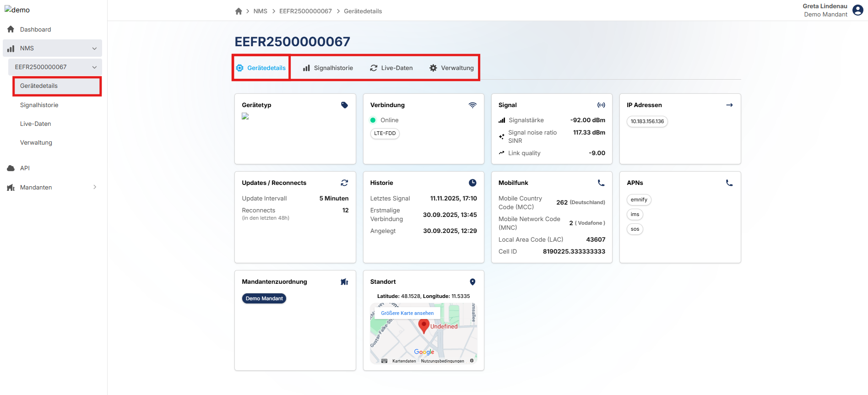Screen dimensions: 868x395
Task: Click the refresh icon in Updates / Reconnects
Action: tap(344, 183)
